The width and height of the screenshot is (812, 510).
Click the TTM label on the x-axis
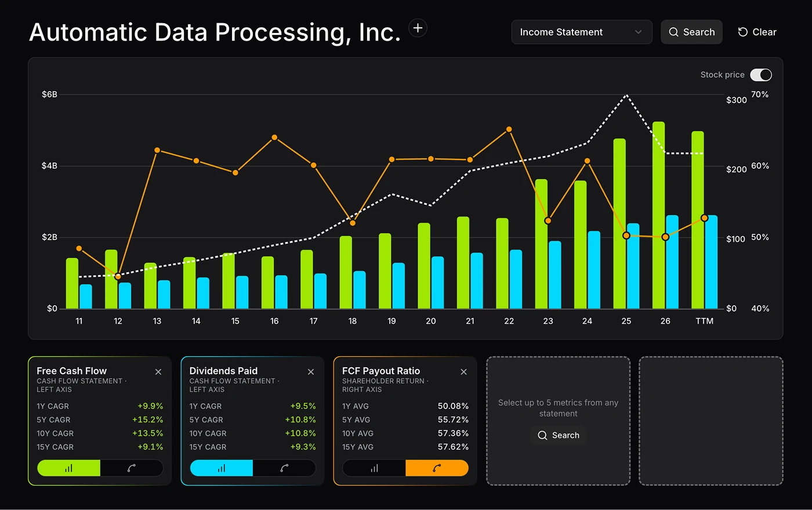[705, 321]
